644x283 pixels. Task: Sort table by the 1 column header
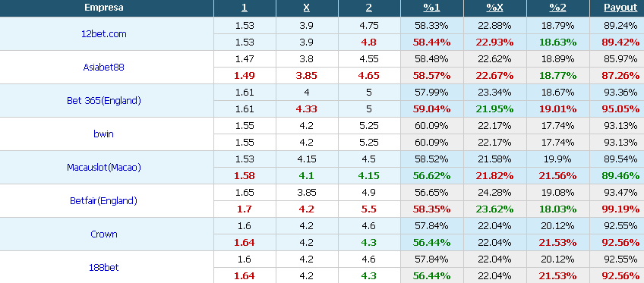pos(245,8)
